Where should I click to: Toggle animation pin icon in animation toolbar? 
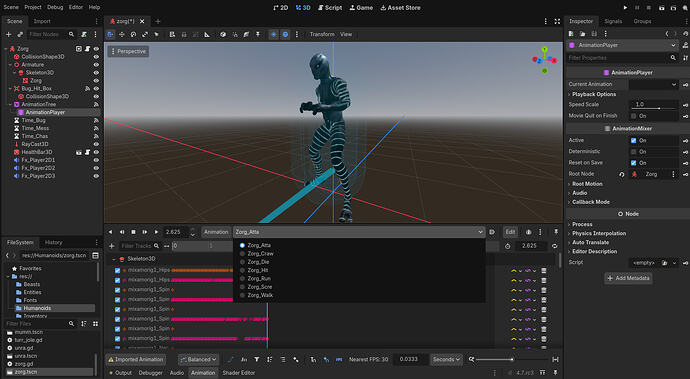tap(556, 232)
